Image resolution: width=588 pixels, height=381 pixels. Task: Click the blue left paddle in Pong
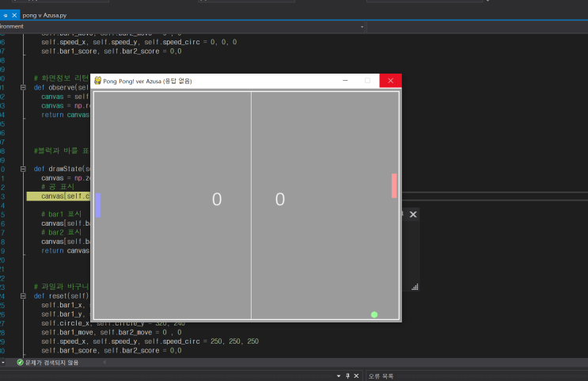98,205
